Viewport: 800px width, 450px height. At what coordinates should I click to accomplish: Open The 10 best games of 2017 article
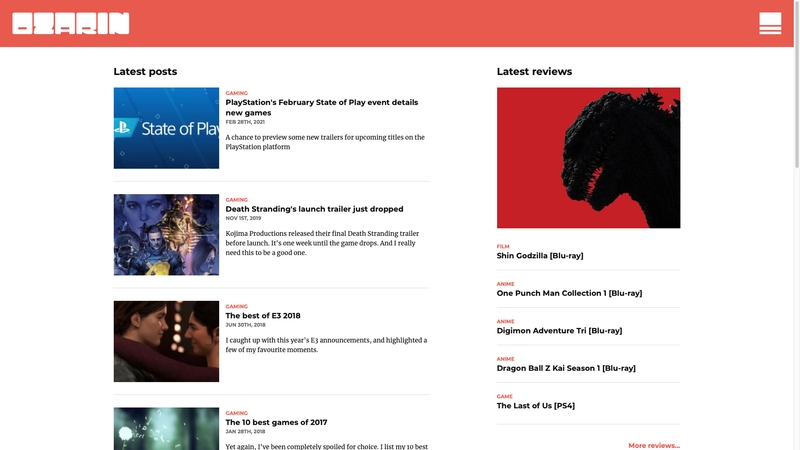[x=277, y=422]
